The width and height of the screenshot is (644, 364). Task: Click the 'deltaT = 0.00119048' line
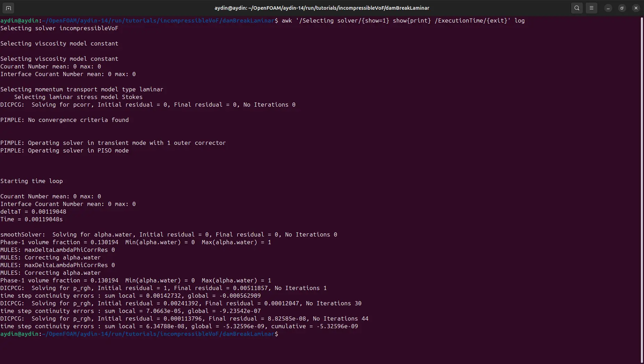coord(33,212)
